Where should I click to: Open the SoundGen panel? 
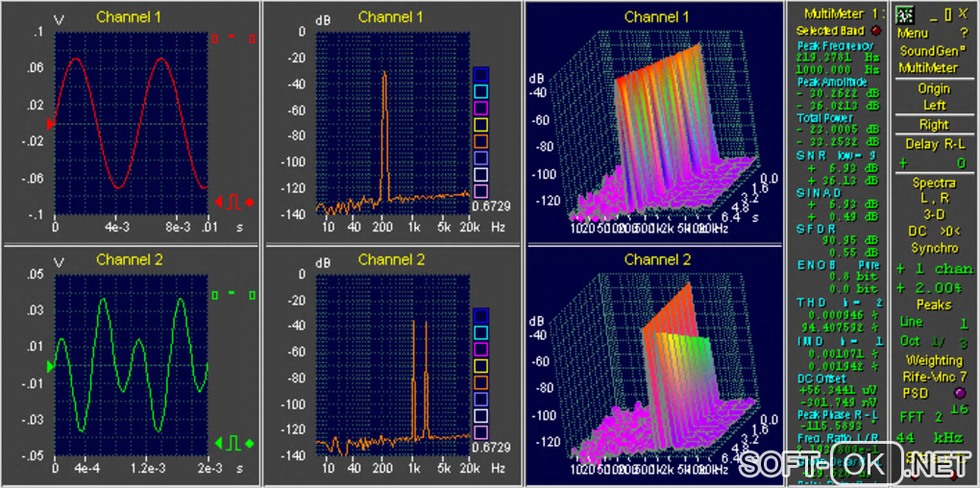[933, 51]
